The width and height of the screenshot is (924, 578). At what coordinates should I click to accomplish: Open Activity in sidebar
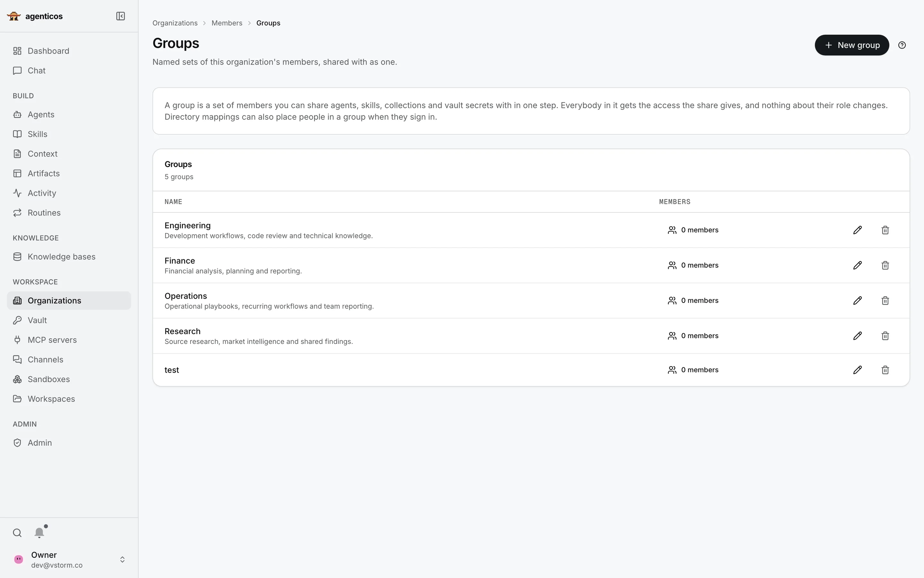(x=69, y=193)
